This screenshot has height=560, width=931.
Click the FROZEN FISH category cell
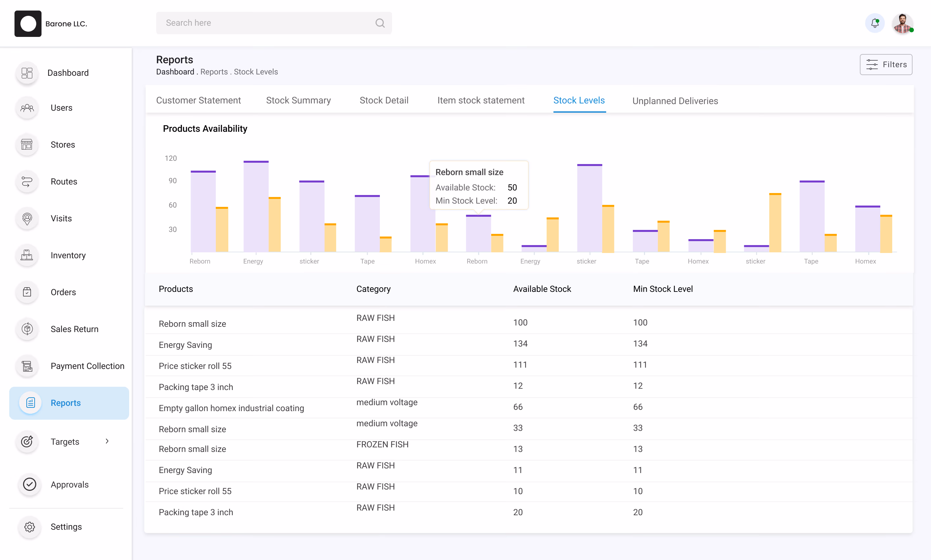[382, 444]
